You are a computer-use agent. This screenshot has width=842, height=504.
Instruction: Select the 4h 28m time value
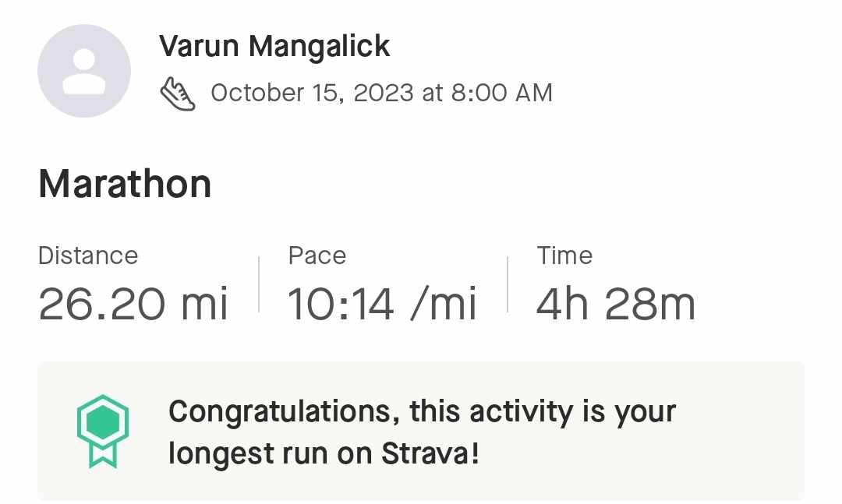[x=616, y=305]
